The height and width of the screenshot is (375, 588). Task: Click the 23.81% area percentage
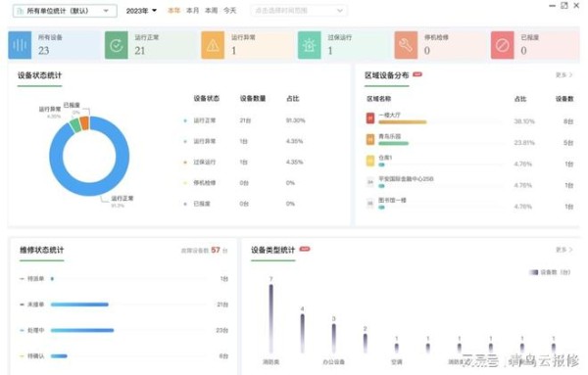pyautogui.click(x=524, y=143)
